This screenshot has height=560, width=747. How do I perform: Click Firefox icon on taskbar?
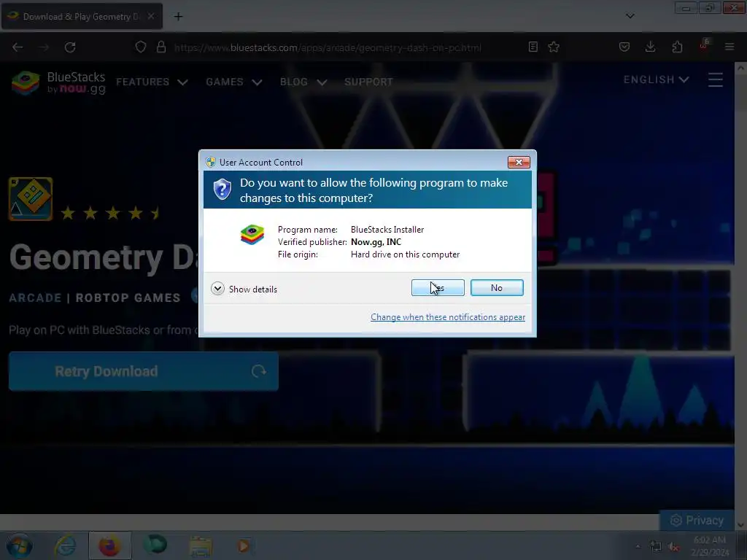(x=109, y=545)
